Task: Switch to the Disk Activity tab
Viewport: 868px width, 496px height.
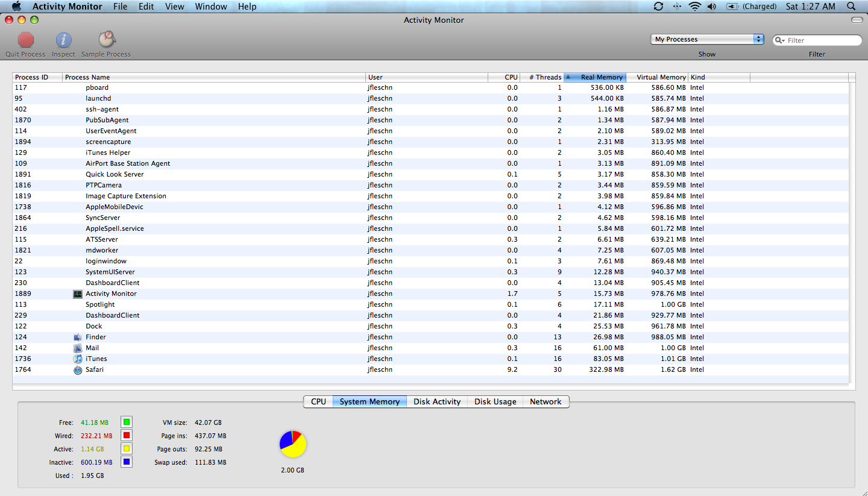Action: [437, 401]
